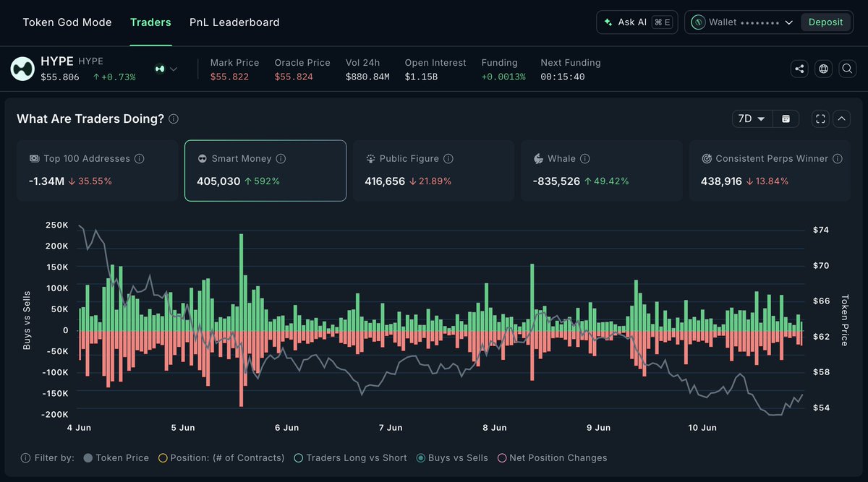
Task: Click info icon next to Smart Money
Action: tap(281, 158)
